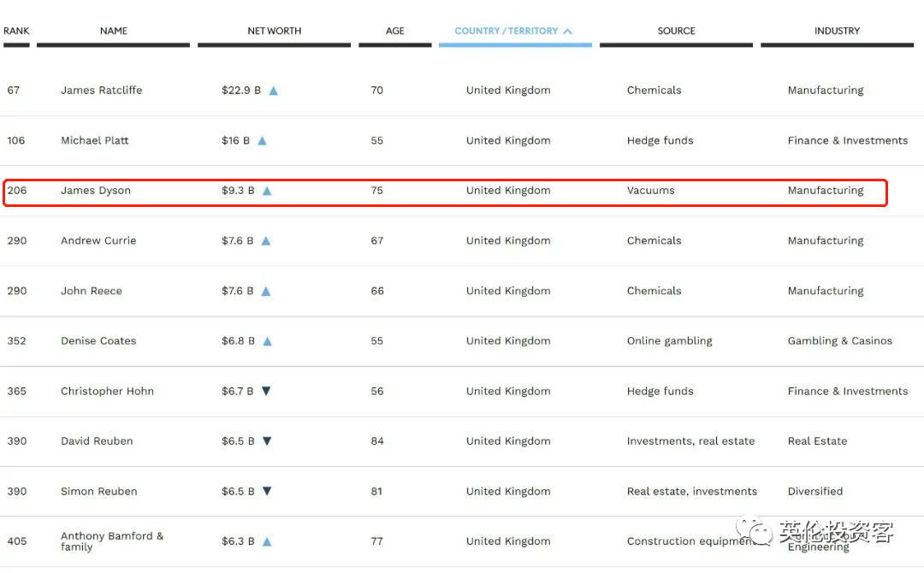Click the down arrow in David Reuben's row
Screen dimensions: 924x573
267,441
